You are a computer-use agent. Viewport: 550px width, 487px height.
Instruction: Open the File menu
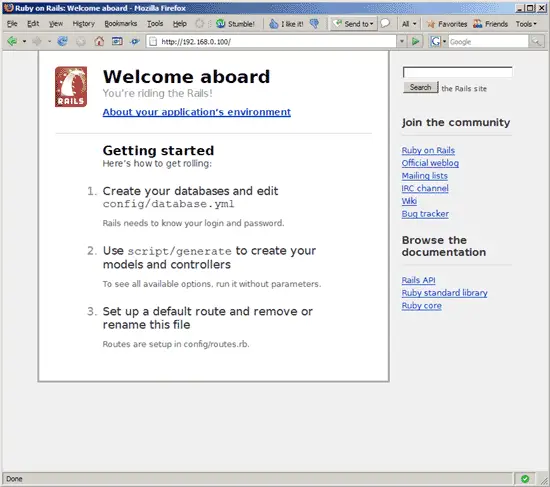coord(12,24)
